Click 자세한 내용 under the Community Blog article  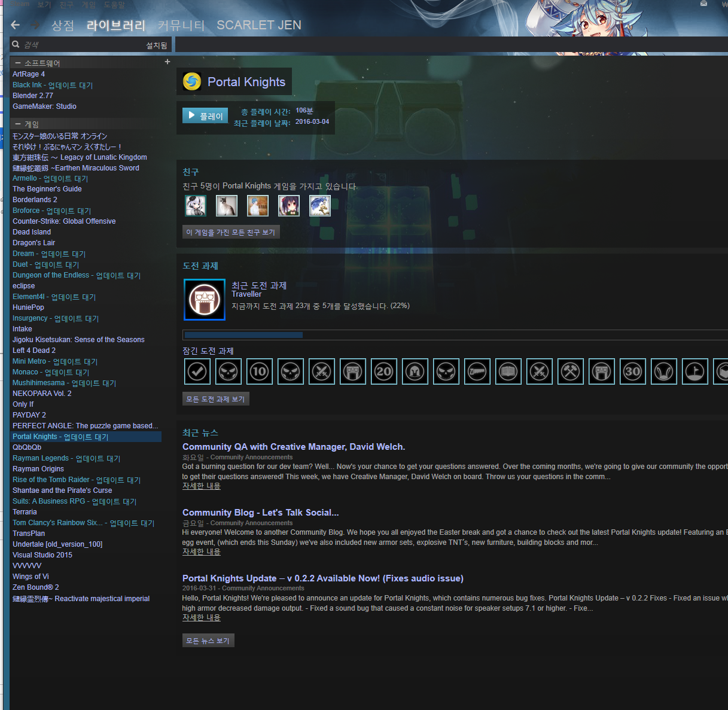point(202,552)
